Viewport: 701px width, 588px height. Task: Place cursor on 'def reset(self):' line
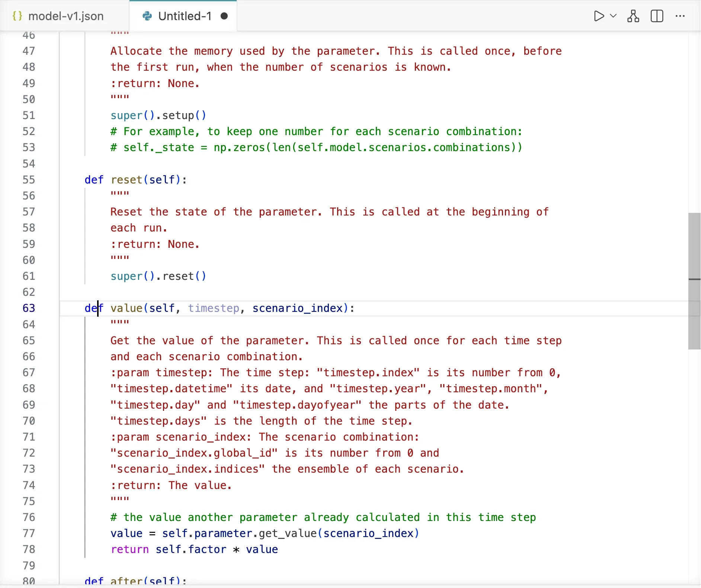click(136, 180)
